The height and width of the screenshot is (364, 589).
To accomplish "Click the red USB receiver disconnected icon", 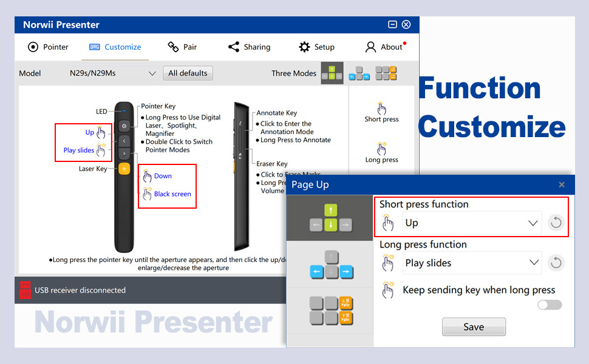I will click(x=25, y=290).
